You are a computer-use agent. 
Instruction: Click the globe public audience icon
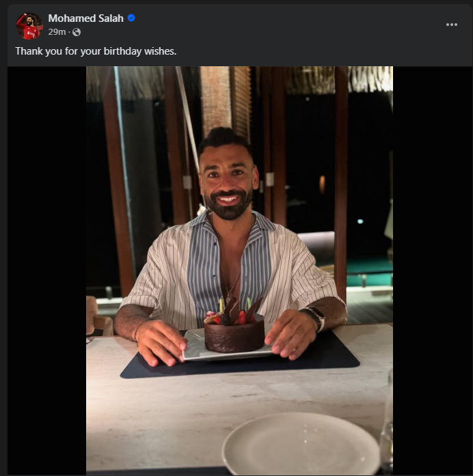pos(76,32)
